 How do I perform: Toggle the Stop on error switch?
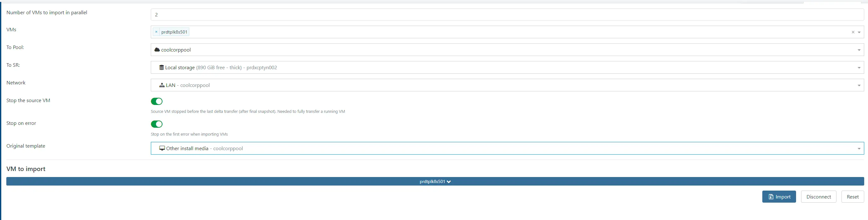tap(157, 124)
